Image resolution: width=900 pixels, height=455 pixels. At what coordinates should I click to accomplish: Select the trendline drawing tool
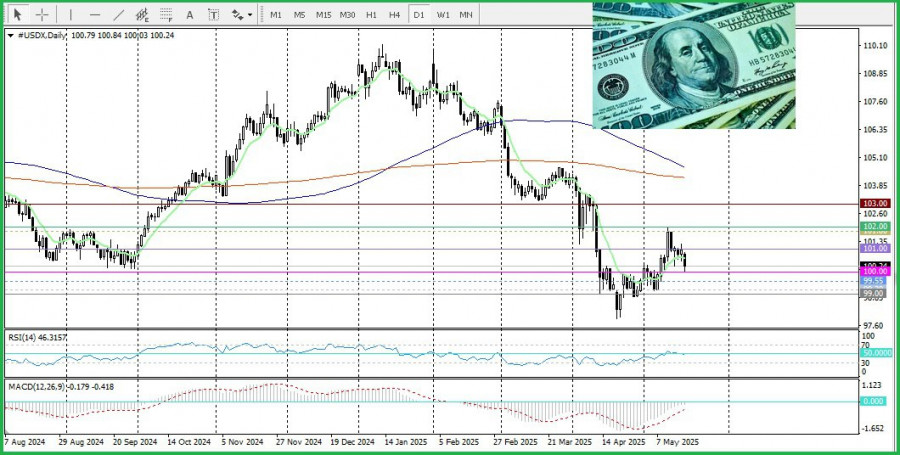tap(118, 15)
